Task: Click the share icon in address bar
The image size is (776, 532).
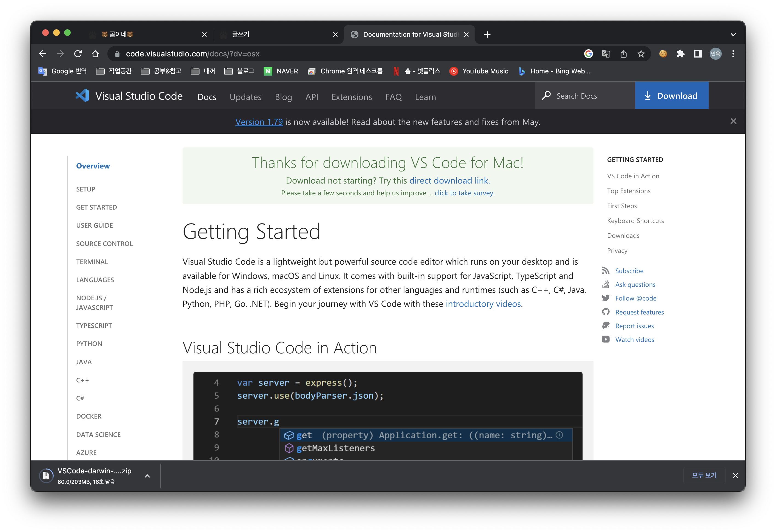Action: tap(623, 54)
